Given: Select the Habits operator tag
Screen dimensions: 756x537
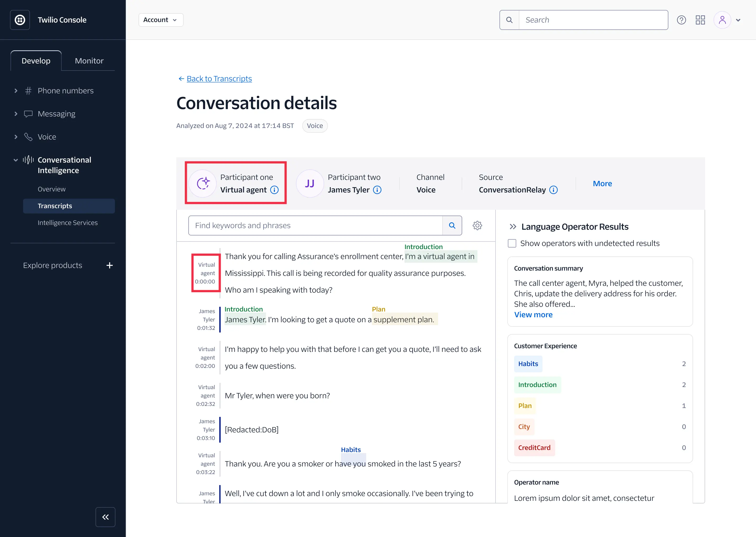Looking at the screenshot, I should pyautogui.click(x=528, y=364).
